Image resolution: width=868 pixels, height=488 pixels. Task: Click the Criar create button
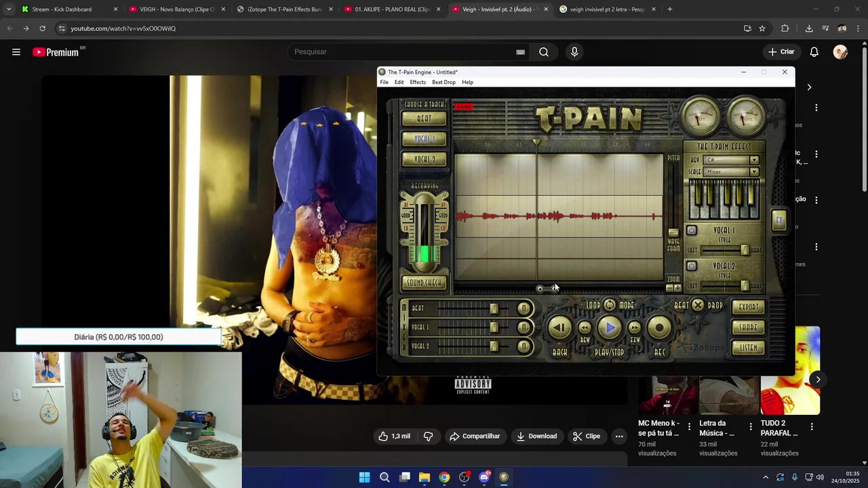pos(781,52)
